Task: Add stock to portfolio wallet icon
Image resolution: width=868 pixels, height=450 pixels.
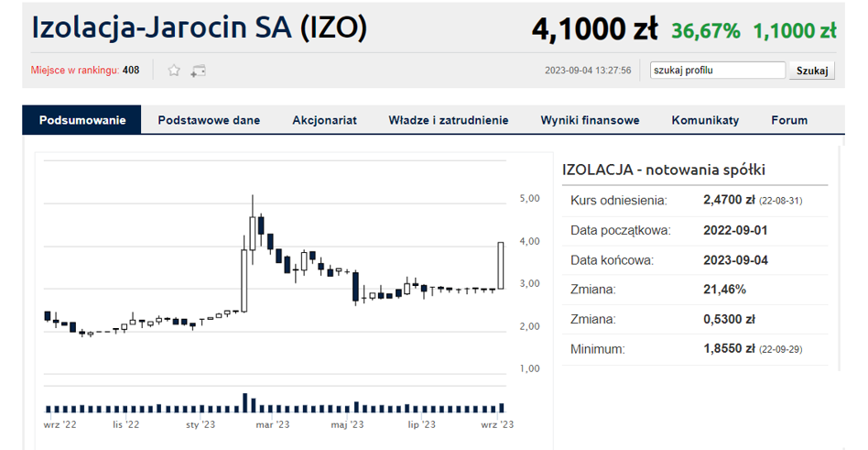Action: tap(198, 71)
